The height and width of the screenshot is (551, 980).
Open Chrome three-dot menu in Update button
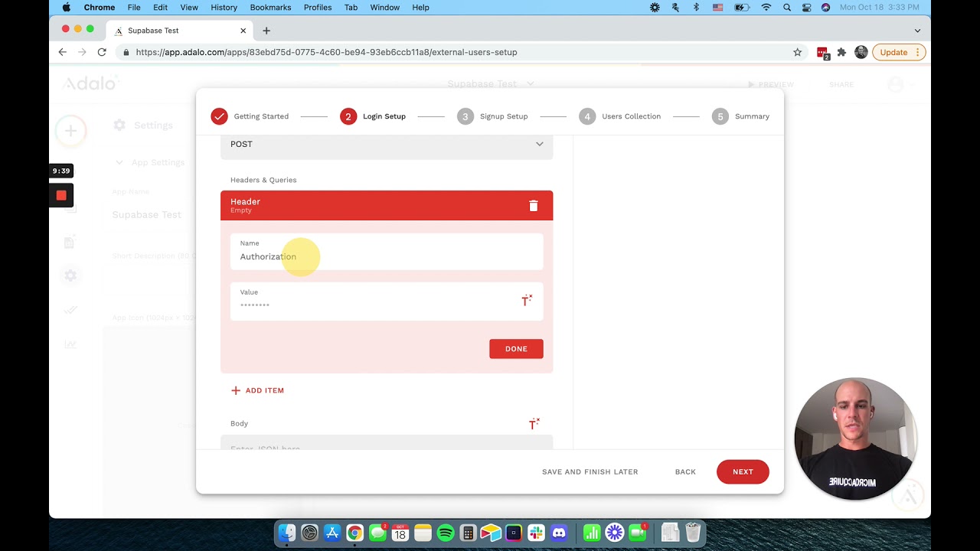pyautogui.click(x=917, y=52)
